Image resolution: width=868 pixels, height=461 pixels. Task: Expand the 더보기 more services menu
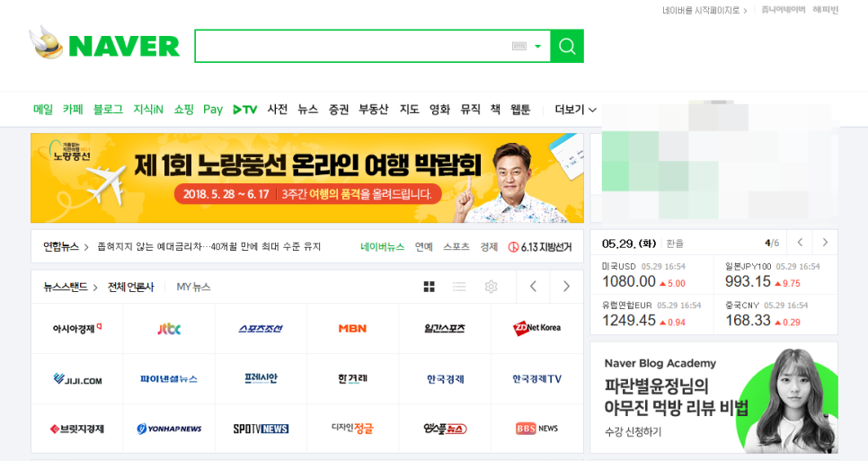[575, 110]
